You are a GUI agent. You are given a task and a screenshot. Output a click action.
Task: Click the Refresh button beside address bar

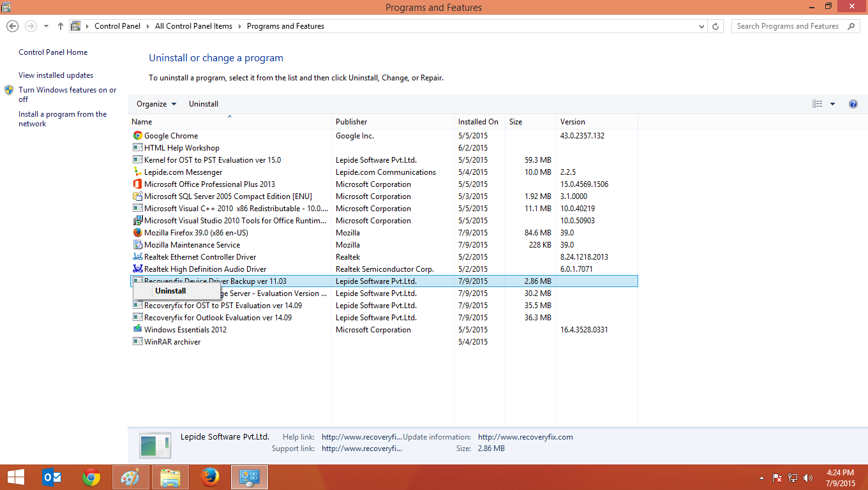click(x=716, y=26)
